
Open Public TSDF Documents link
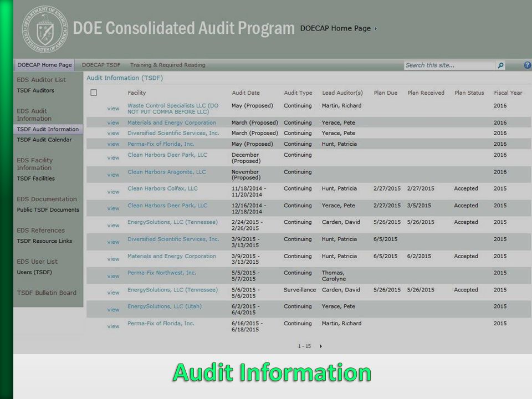pos(48,209)
